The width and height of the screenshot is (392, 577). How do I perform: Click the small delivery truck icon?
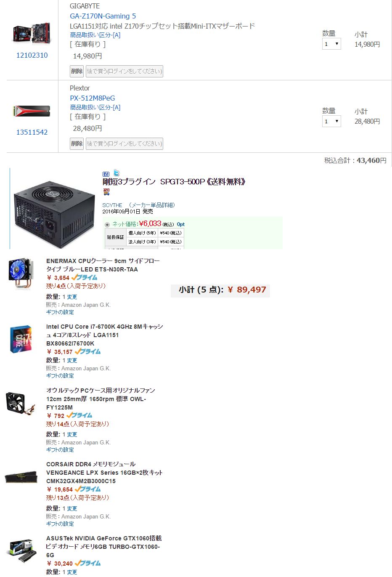point(106,191)
